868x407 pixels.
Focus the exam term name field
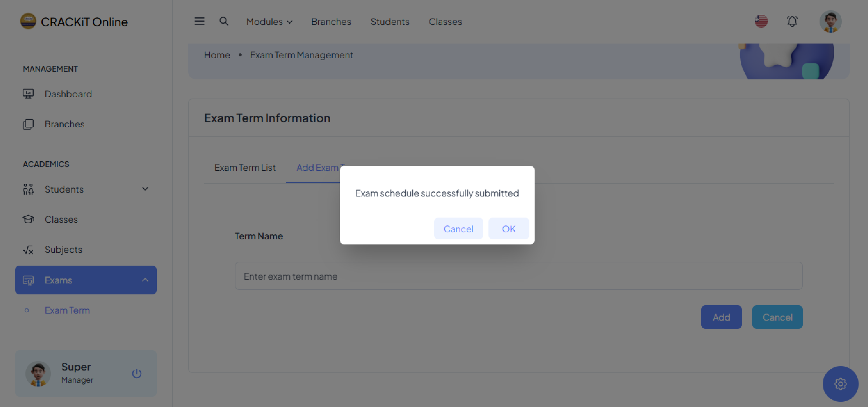click(x=518, y=276)
